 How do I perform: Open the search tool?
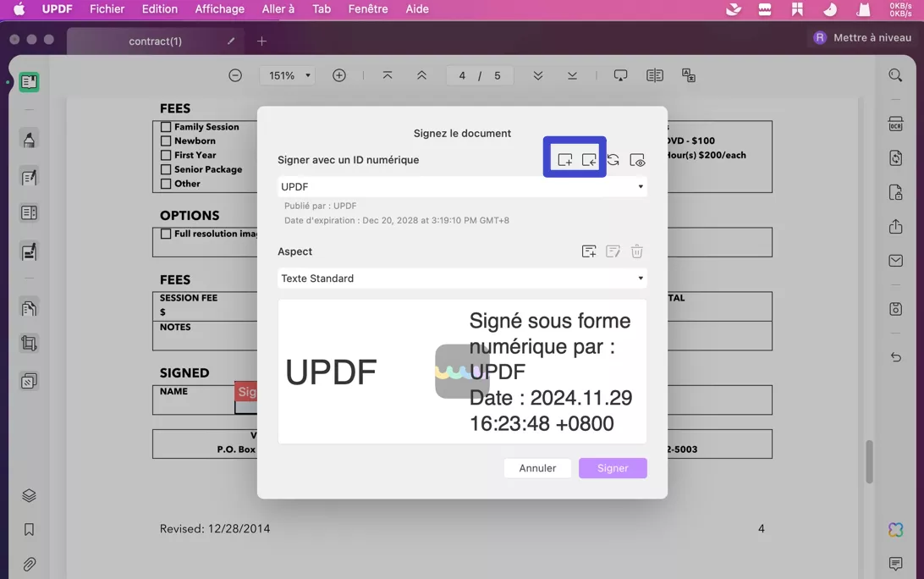[895, 75]
